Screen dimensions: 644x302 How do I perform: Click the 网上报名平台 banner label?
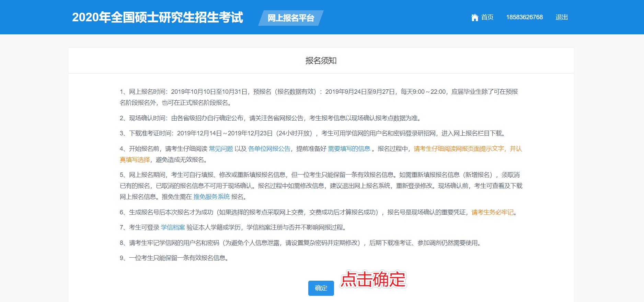(291, 18)
